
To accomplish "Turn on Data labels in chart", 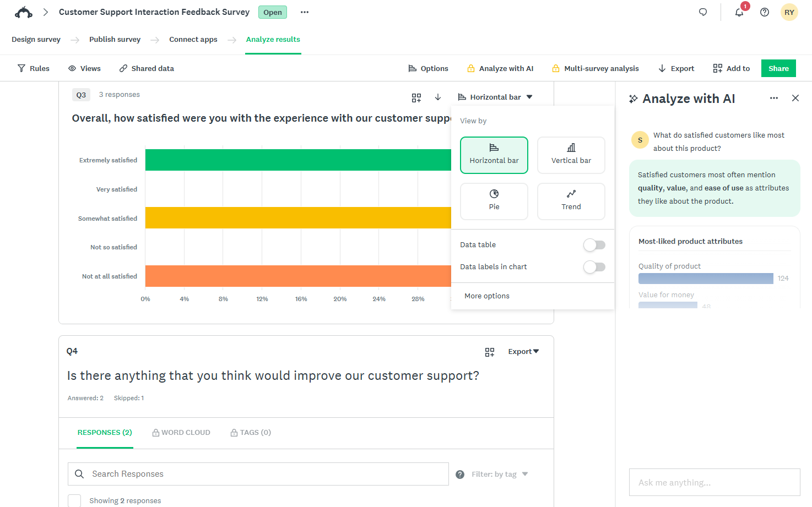I will pyautogui.click(x=594, y=267).
